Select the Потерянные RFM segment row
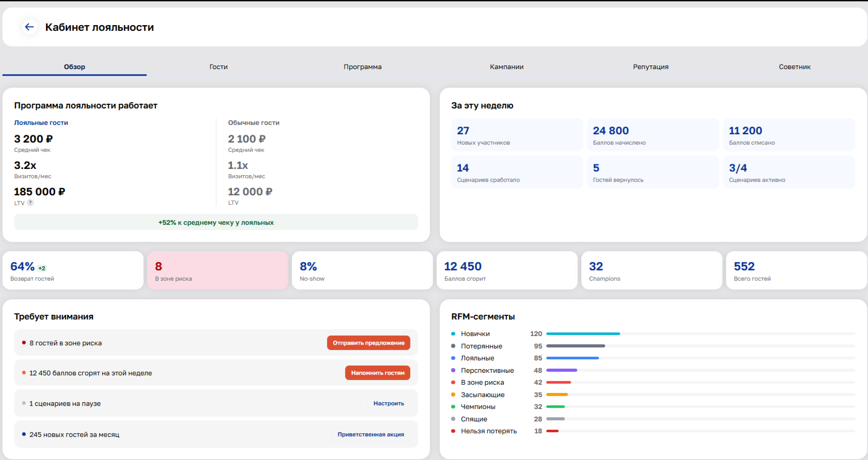This screenshot has height=460, width=868. [653, 346]
